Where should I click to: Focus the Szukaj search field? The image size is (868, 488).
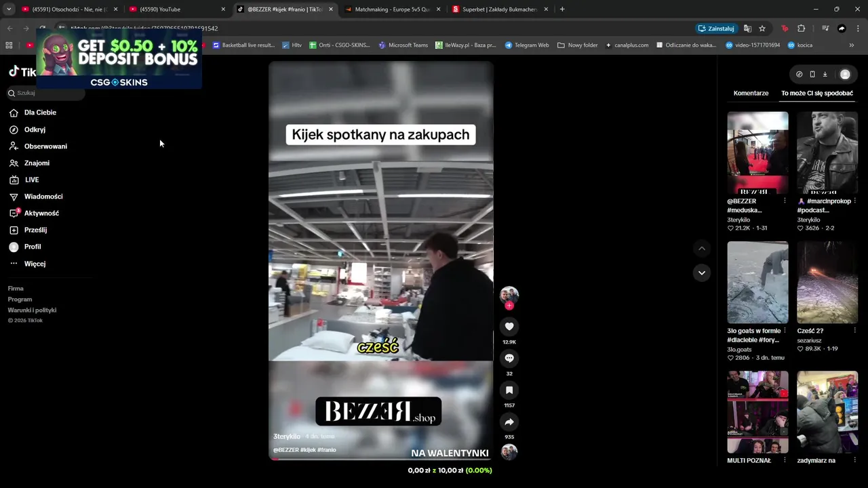point(46,93)
